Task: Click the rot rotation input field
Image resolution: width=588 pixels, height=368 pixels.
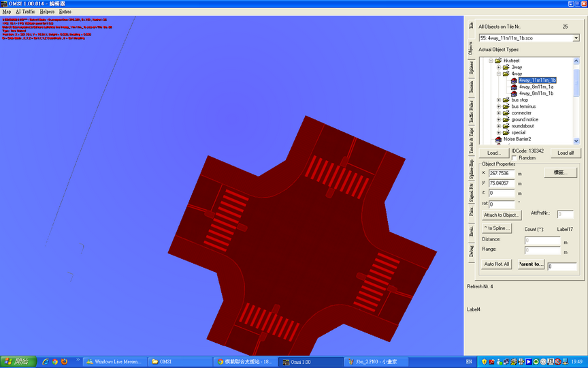Action: pyautogui.click(x=502, y=204)
